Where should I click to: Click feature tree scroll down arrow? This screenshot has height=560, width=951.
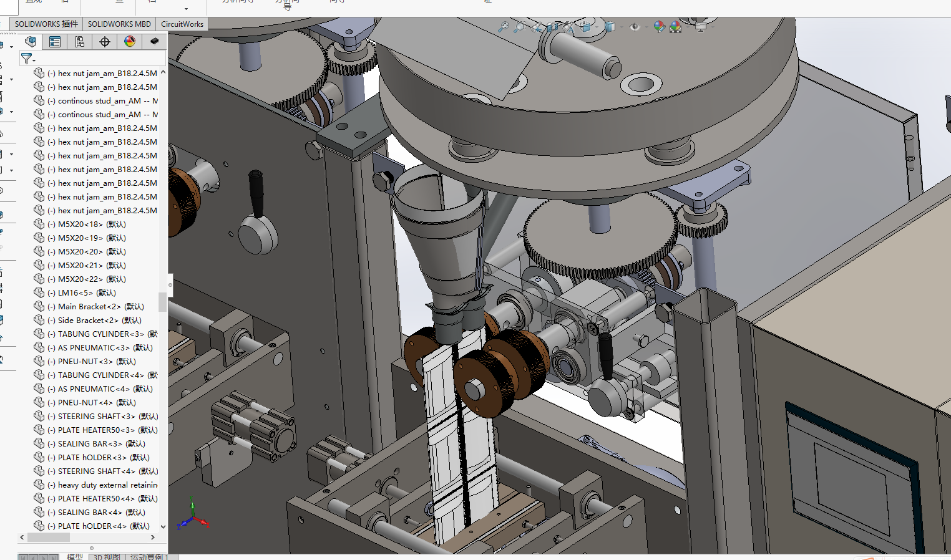pos(163,526)
